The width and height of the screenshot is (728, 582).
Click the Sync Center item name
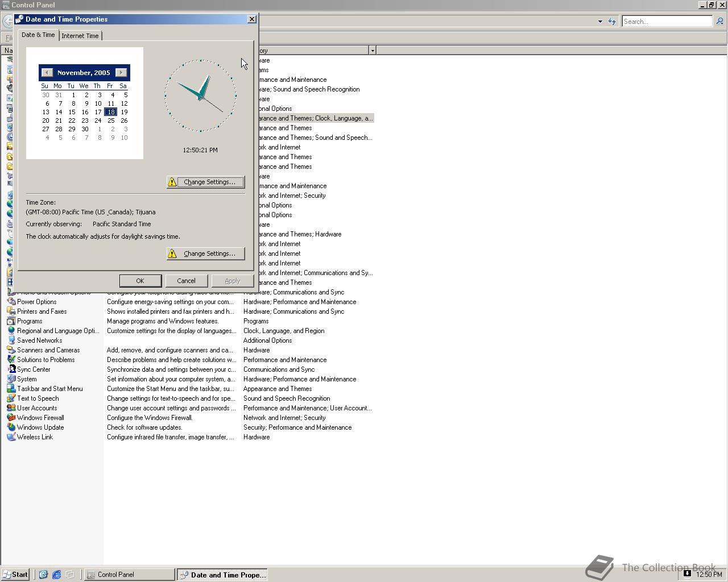point(34,369)
